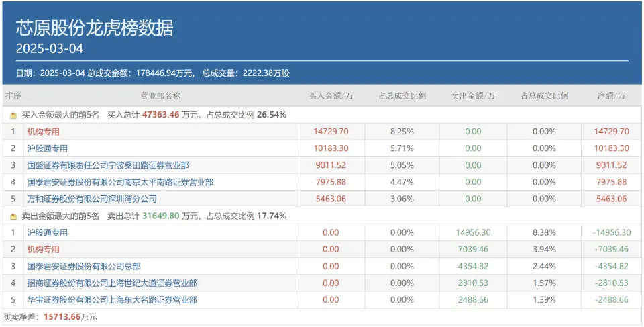Click the icon beside 买入金额最大的前5名
The width and height of the screenshot is (644, 327).
(x=13, y=115)
